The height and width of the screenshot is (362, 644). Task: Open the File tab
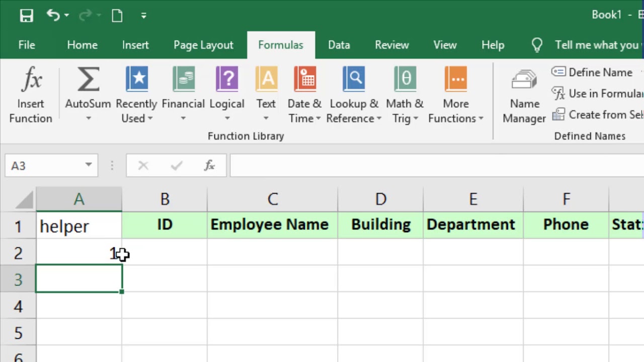pos(27,45)
